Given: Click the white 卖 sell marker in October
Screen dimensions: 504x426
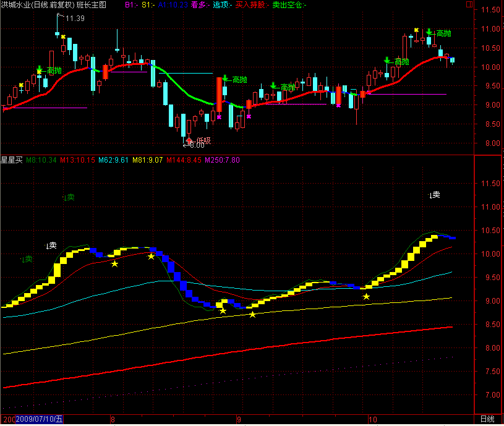Looking at the screenshot, I should click(435, 195).
